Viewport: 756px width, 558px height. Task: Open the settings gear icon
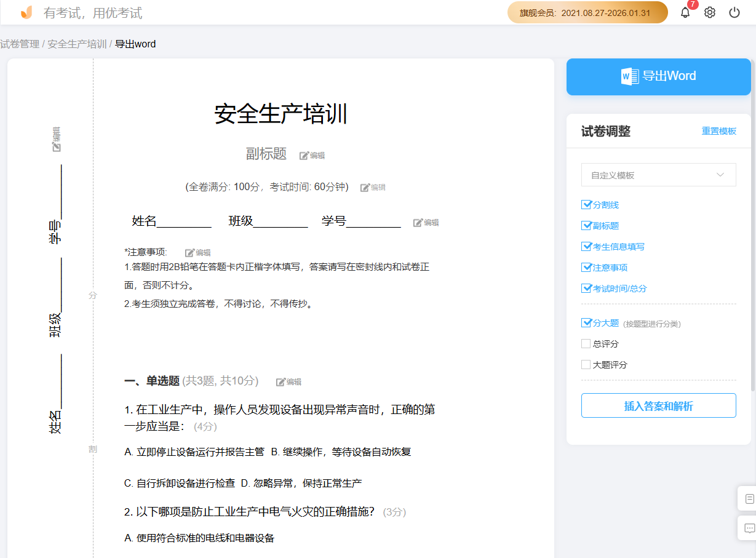tap(709, 12)
